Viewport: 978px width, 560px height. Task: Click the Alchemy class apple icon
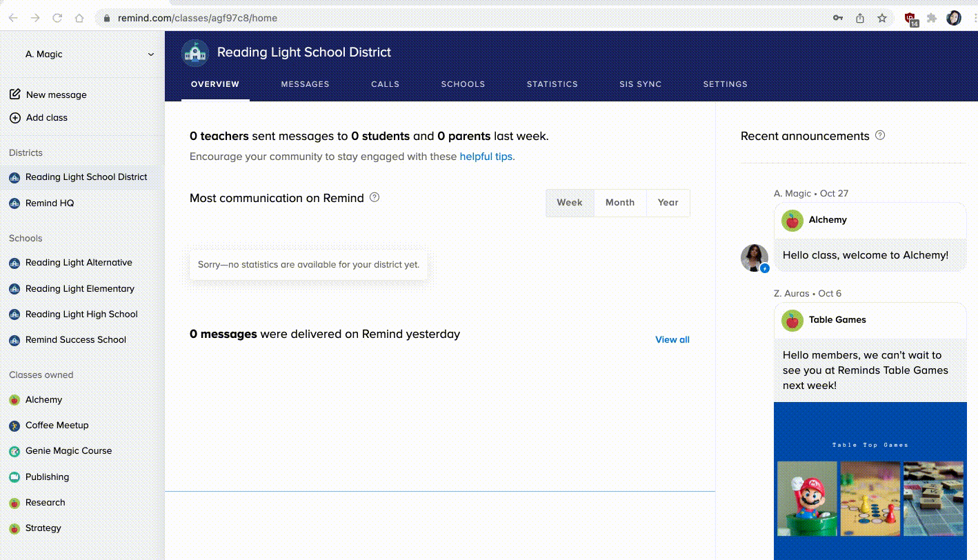click(x=14, y=400)
